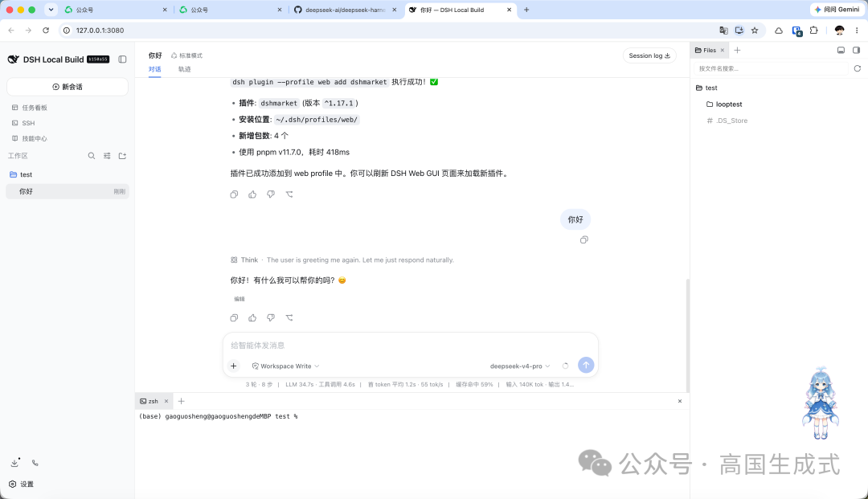The width and height of the screenshot is (868, 499).
Task: Click the circular context usage indicator
Action: point(565,366)
